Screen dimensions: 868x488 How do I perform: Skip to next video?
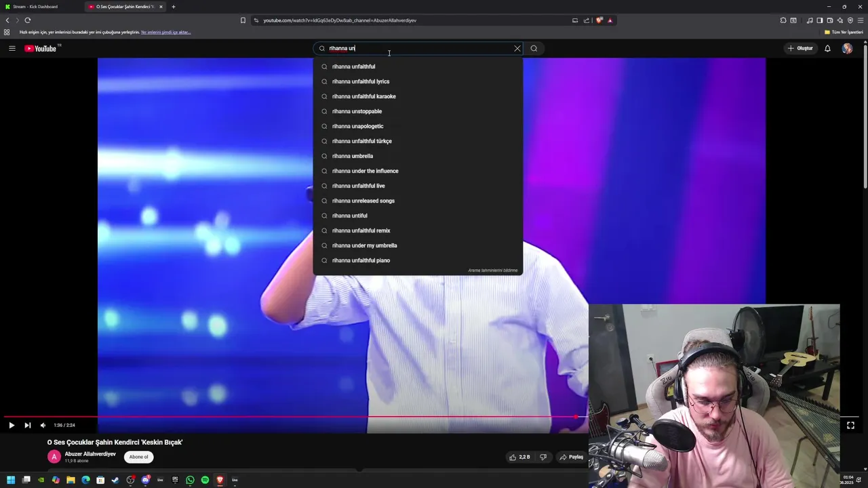27,425
